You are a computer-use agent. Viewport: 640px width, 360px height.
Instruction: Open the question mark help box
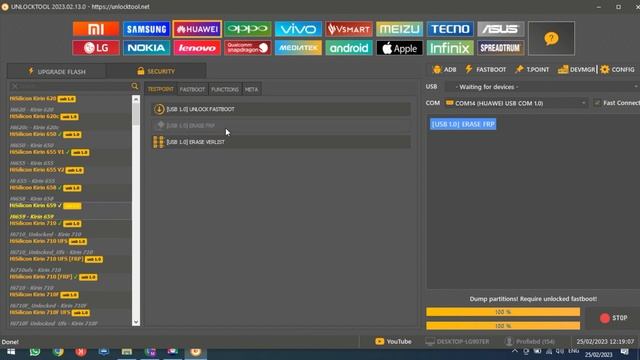pos(551,38)
